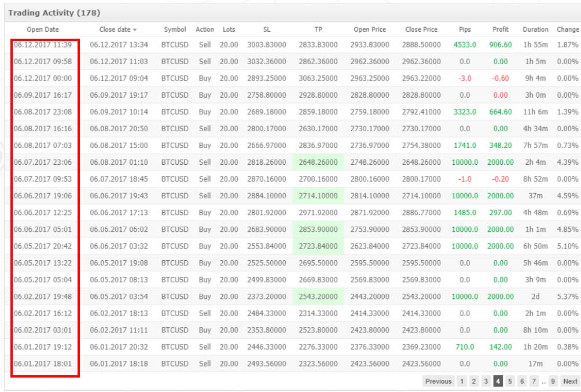Click the Open Date column header
This screenshot has width=581, height=392.
tap(43, 29)
